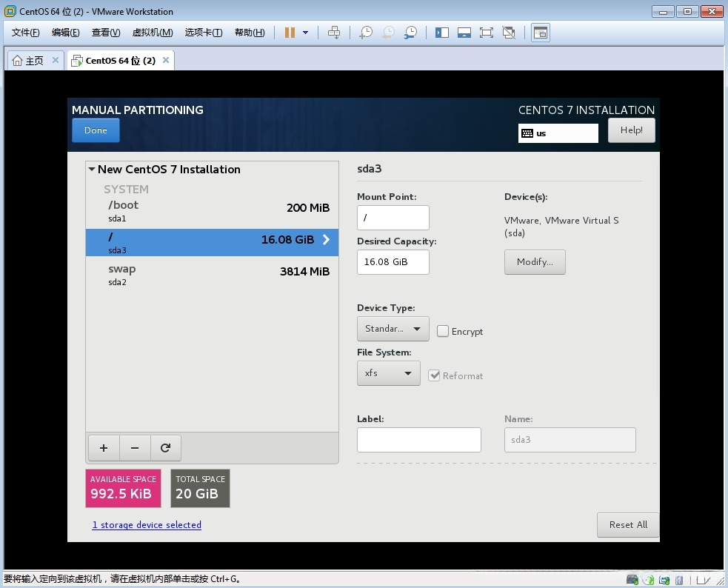Enter full screen mode icon
The image size is (728, 588).
coord(486,33)
